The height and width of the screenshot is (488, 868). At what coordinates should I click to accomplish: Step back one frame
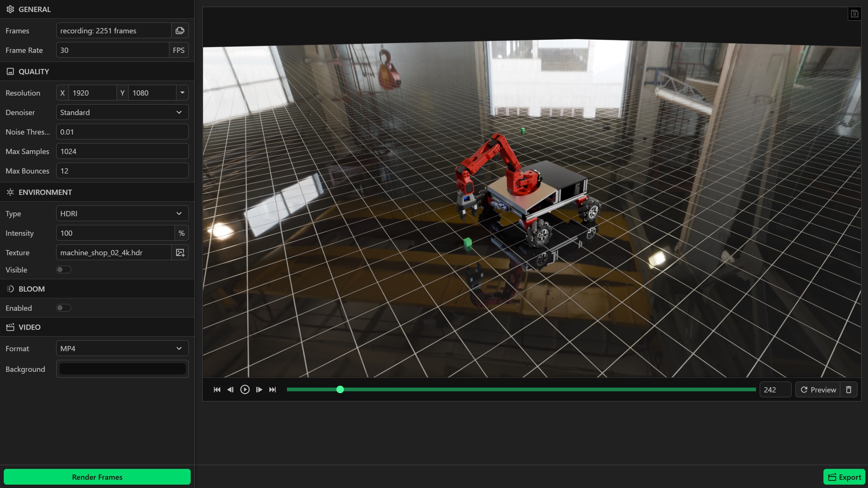(231, 390)
